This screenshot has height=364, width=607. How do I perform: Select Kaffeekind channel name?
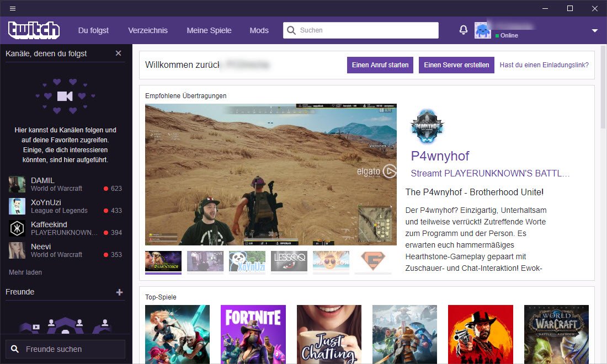coord(49,224)
